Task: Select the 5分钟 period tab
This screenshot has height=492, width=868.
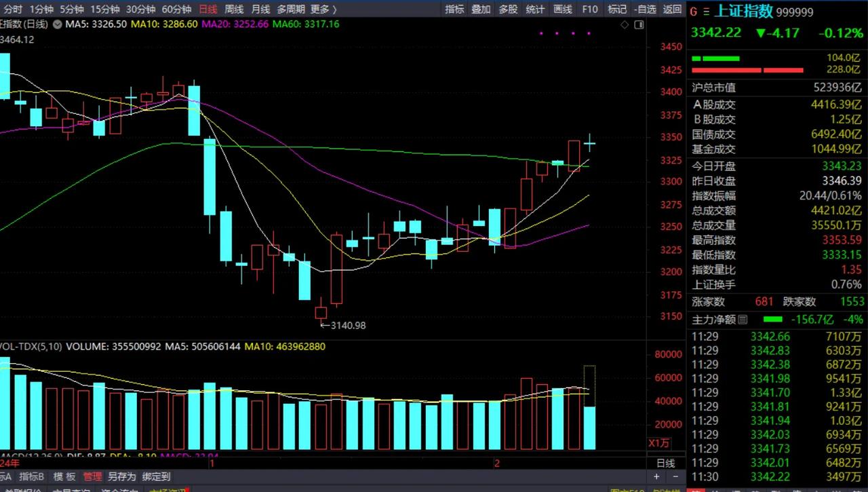Action: (x=71, y=9)
